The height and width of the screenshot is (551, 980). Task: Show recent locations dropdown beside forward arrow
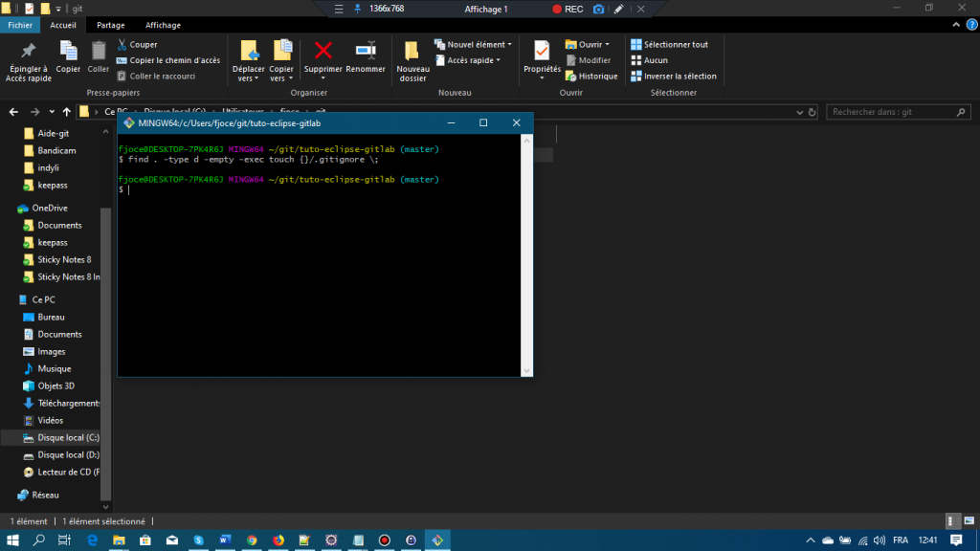[x=52, y=112]
